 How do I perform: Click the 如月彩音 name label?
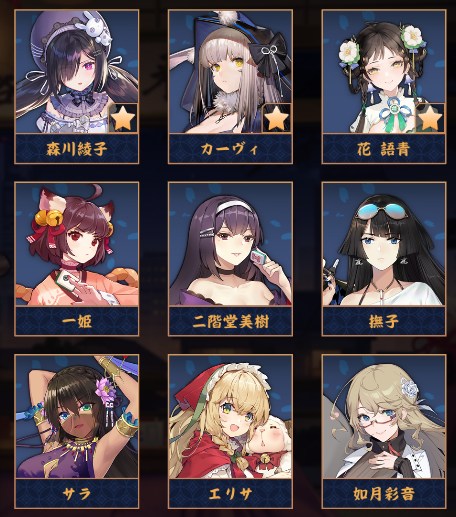pos(384,493)
